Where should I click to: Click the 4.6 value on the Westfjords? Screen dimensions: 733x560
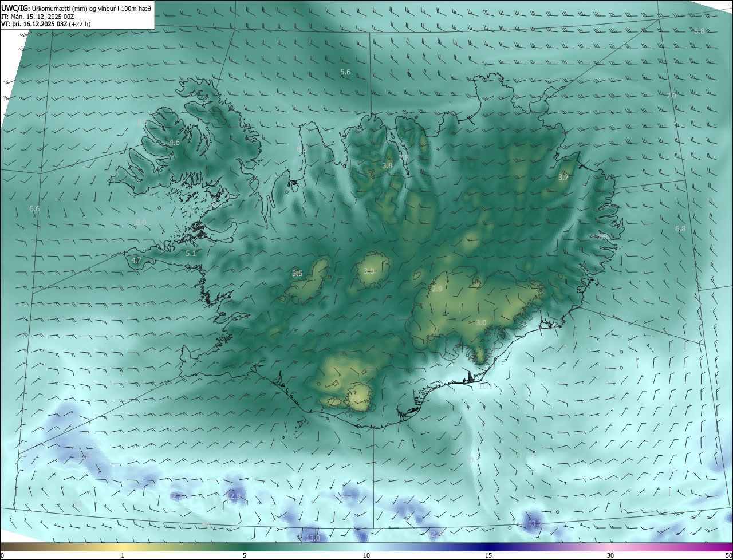coord(175,142)
